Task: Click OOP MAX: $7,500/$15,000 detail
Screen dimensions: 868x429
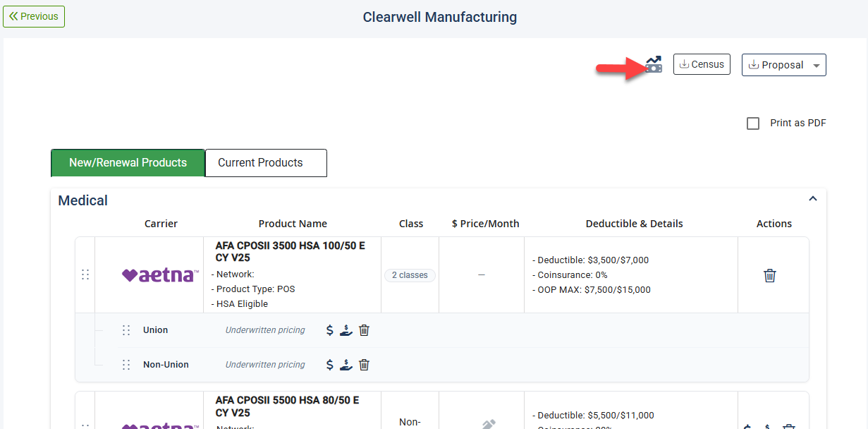Action: (591, 290)
